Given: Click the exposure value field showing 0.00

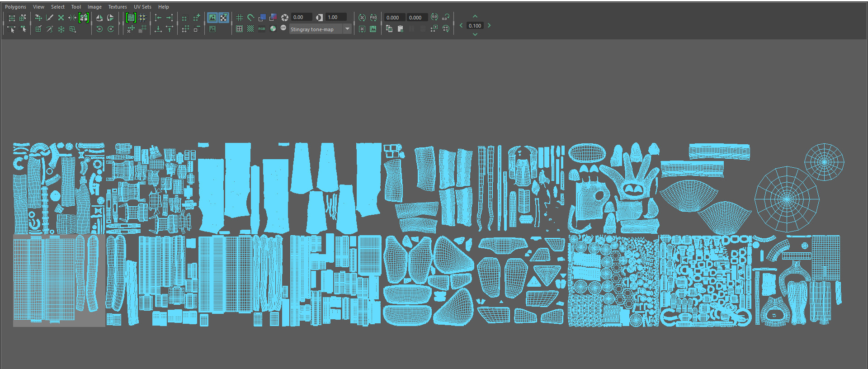Looking at the screenshot, I should click(302, 17).
